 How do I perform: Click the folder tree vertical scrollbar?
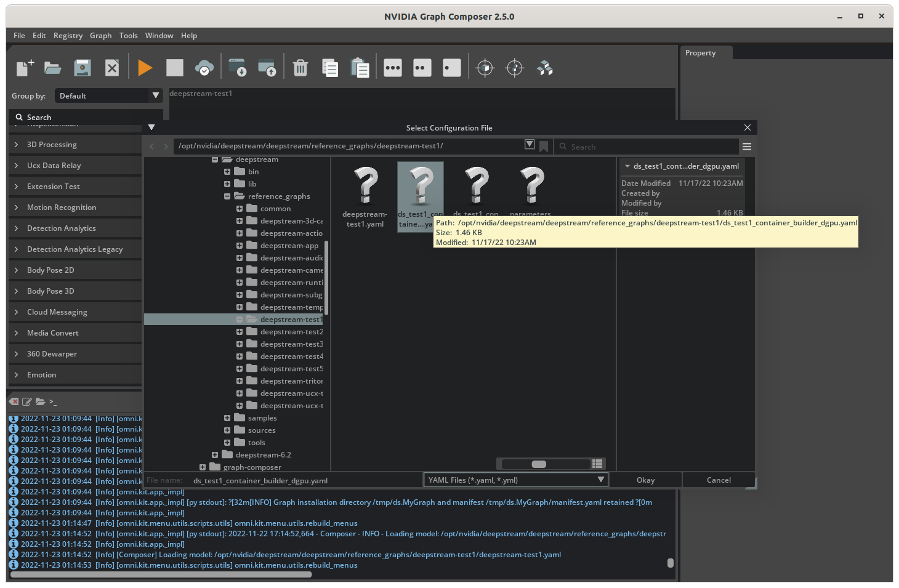(326, 277)
